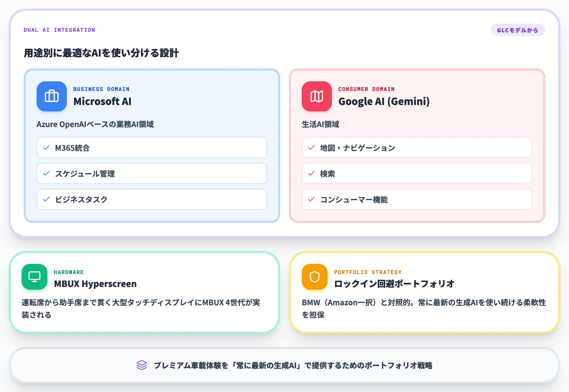The image size is (569, 392).
Task: Click the heading 用途別に最適なAIを使い分ける設計
Action: click(x=101, y=53)
